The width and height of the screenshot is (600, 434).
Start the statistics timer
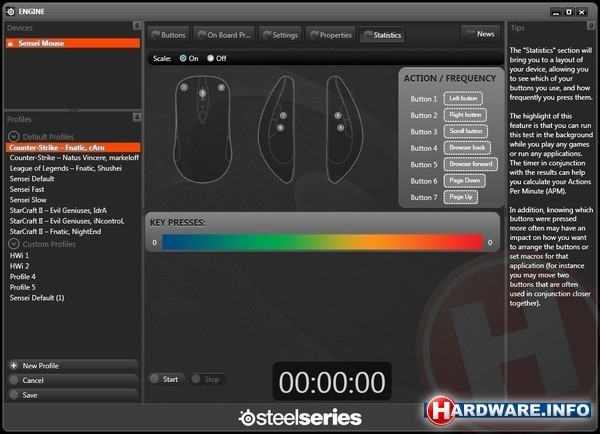166,379
